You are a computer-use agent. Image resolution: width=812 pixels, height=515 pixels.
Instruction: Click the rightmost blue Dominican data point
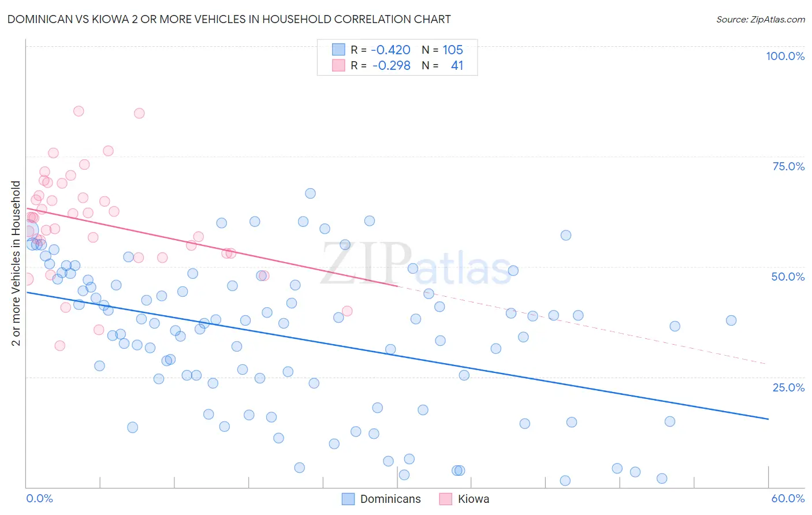pos(731,320)
